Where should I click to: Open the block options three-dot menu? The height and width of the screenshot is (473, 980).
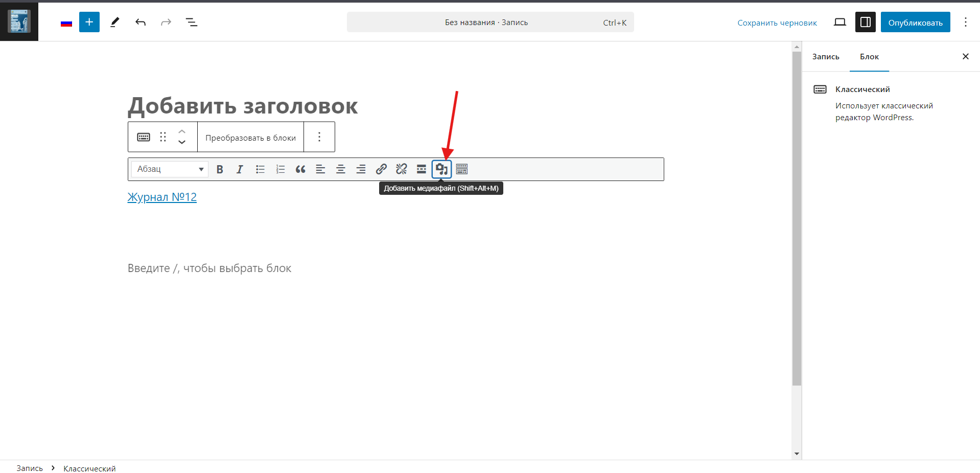click(x=319, y=137)
